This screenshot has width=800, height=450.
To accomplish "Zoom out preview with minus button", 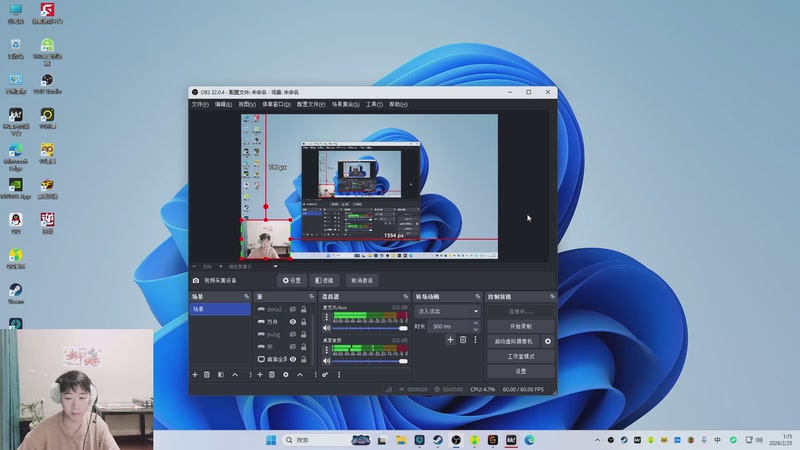I will coord(194,266).
